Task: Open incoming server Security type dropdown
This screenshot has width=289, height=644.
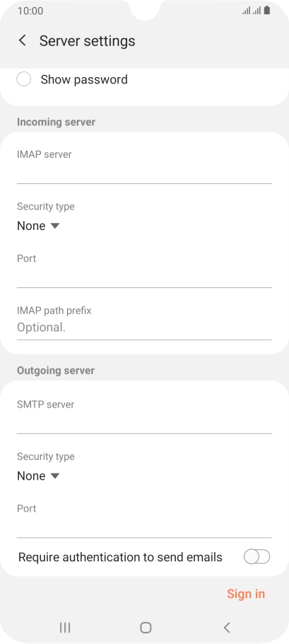Action: tap(39, 226)
